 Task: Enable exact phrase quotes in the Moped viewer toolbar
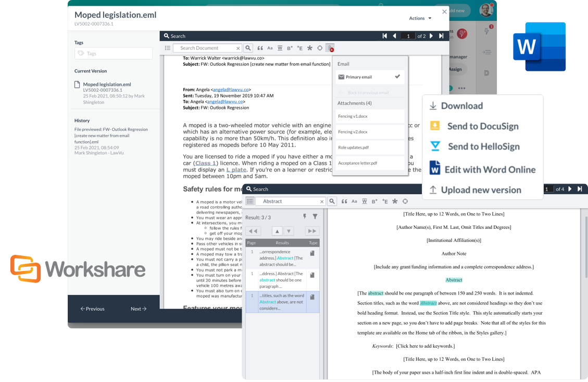pos(260,48)
